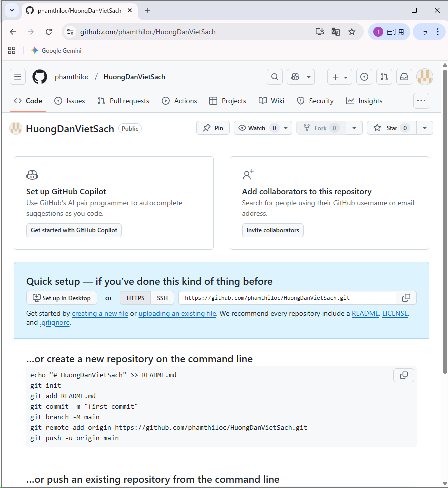Reload the current page
Screen dimensions: 448x488
[x=49, y=32]
